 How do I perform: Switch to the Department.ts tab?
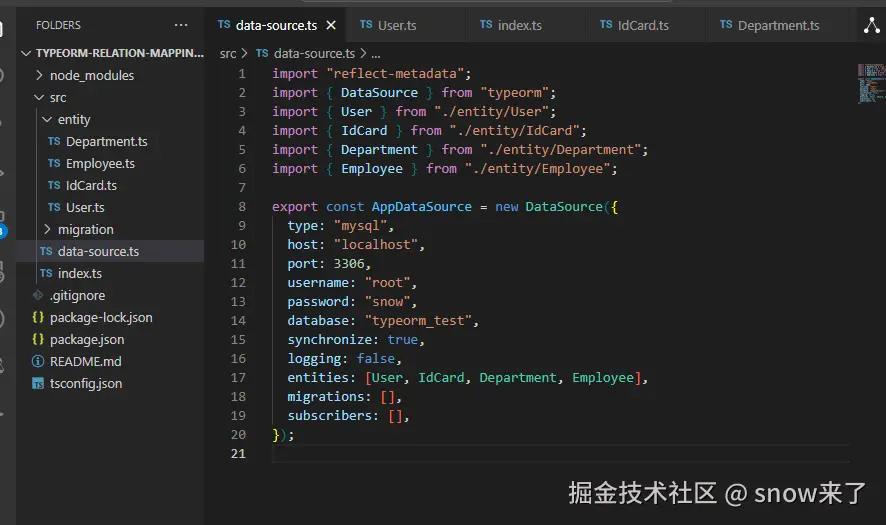click(x=779, y=25)
